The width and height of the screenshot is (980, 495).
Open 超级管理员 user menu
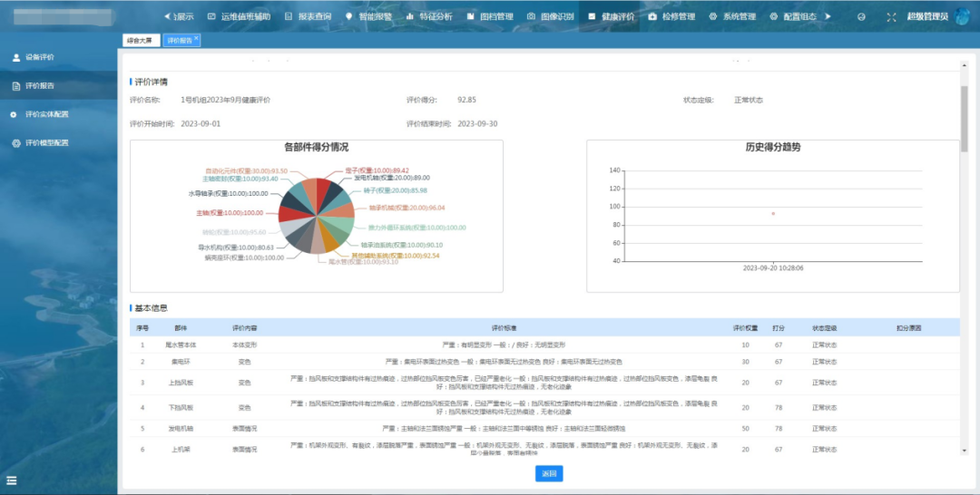[x=926, y=16]
